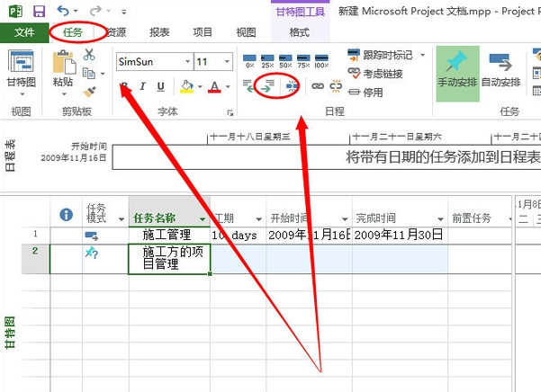Select 手动安排 manual scheduling
541x392 pixels.
pyautogui.click(x=457, y=74)
